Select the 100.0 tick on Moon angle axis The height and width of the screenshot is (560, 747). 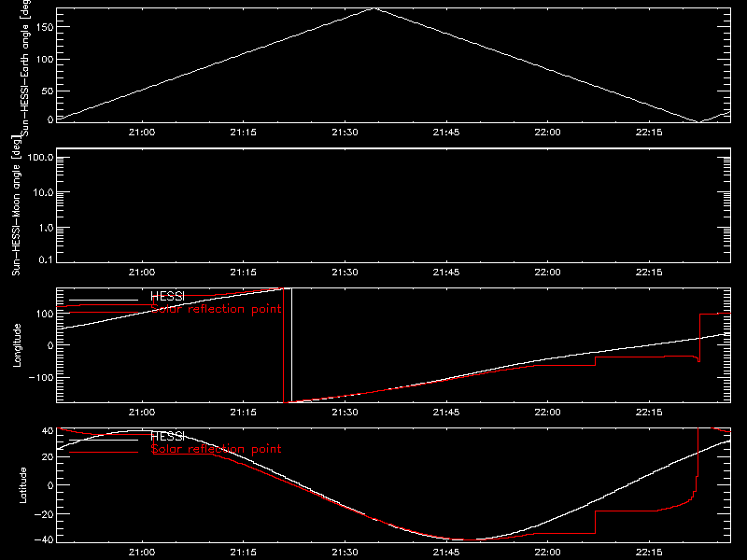[40, 157]
